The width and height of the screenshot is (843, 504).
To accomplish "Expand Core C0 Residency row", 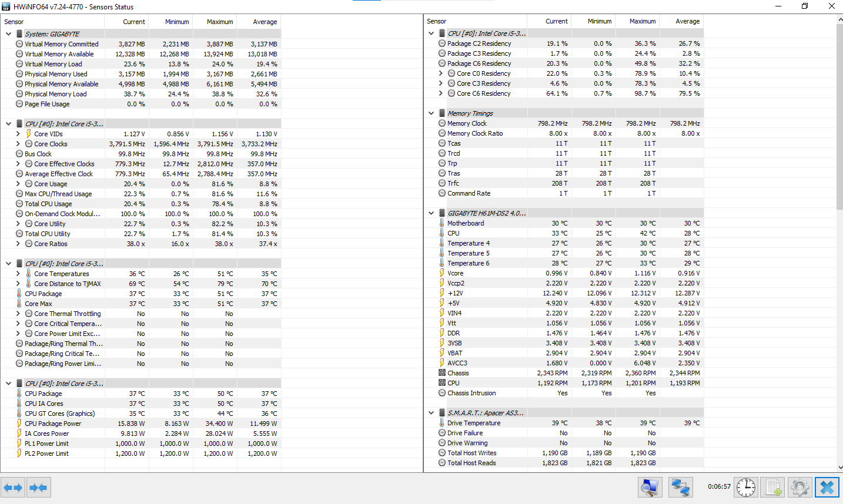I will click(x=441, y=73).
